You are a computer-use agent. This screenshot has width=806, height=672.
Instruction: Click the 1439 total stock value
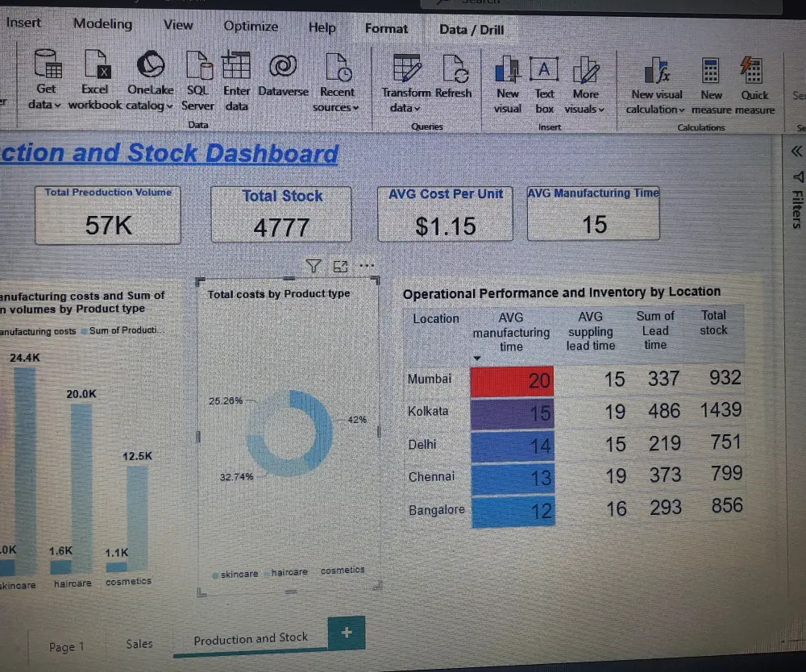(x=721, y=410)
